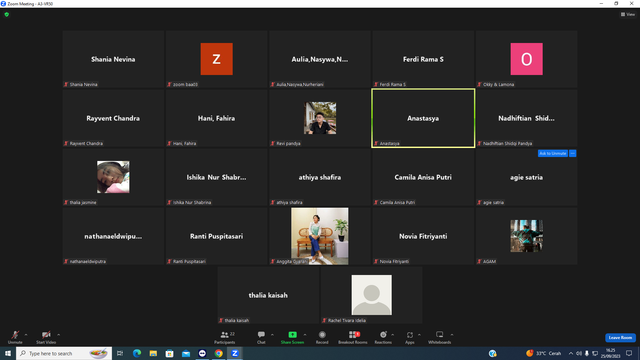Click Ask to Unmute for agie satria
Image resolution: width=640 pixels, height=360 pixels.
point(553,153)
